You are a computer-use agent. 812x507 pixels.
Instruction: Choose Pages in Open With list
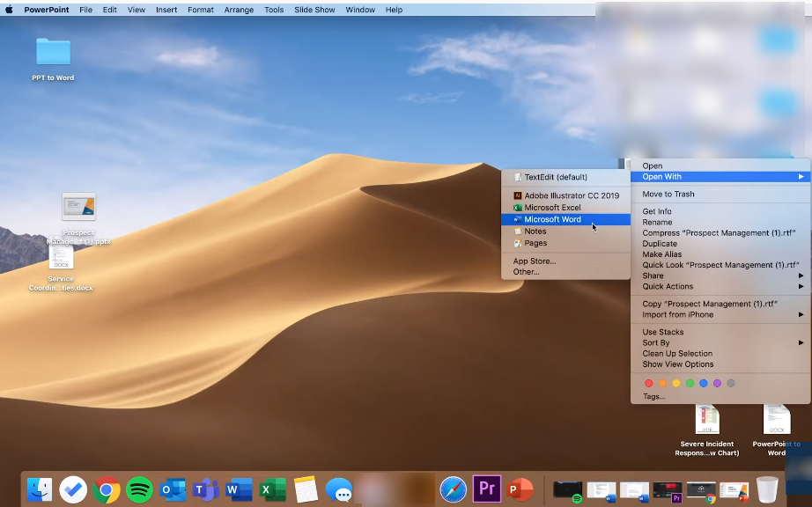tap(566, 243)
